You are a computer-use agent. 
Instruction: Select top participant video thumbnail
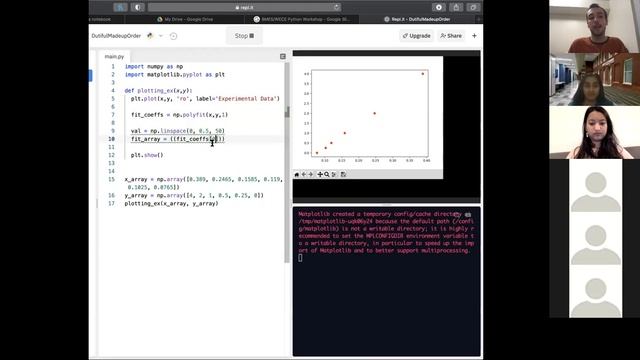click(x=594, y=27)
